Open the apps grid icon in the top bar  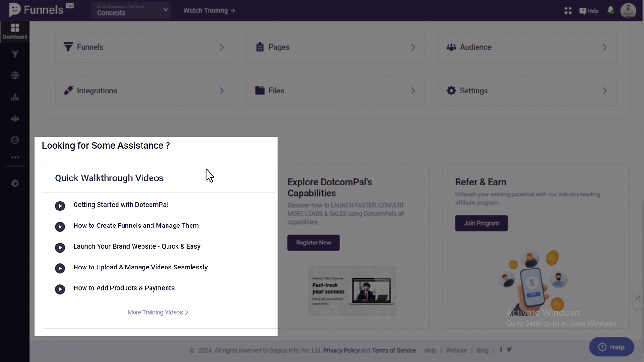click(568, 10)
